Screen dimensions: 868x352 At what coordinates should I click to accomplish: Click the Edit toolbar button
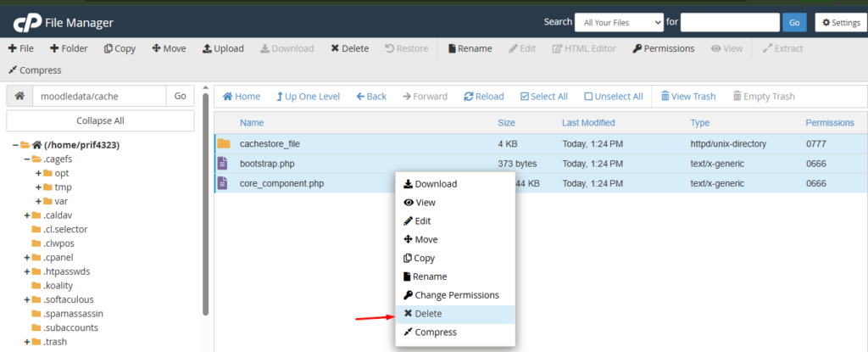522,49
